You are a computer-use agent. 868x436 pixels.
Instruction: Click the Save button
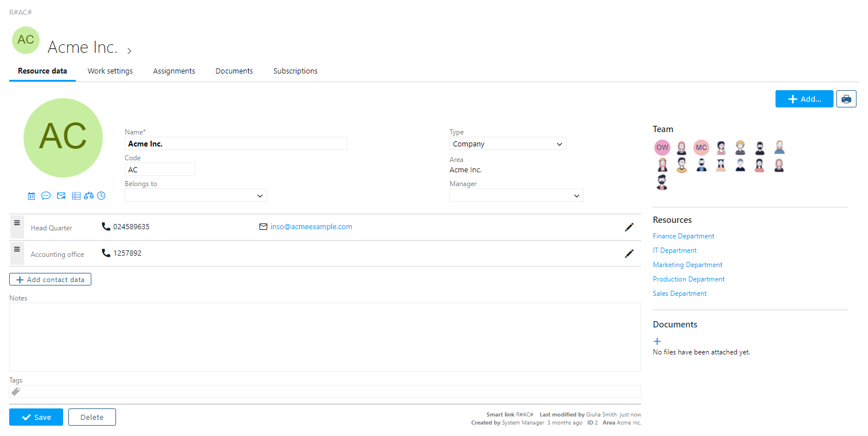pyautogui.click(x=36, y=418)
